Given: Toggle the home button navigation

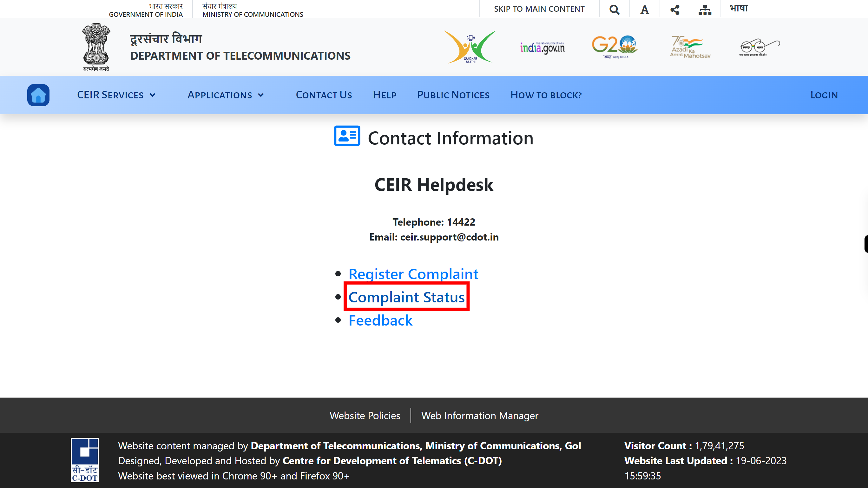Looking at the screenshot, I should click(x=37, y=95).
